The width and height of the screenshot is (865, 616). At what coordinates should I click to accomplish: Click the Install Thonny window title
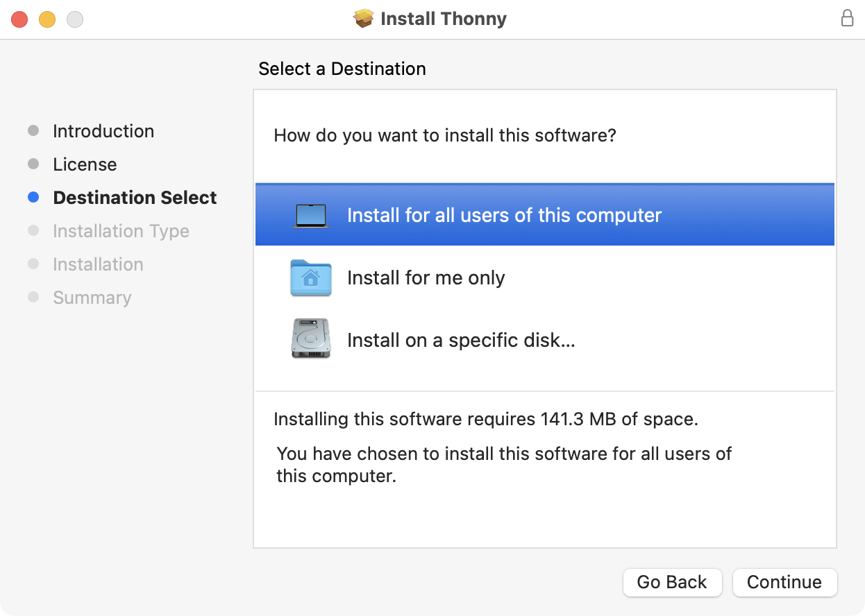pyautogui.click(x=443, y=19)
